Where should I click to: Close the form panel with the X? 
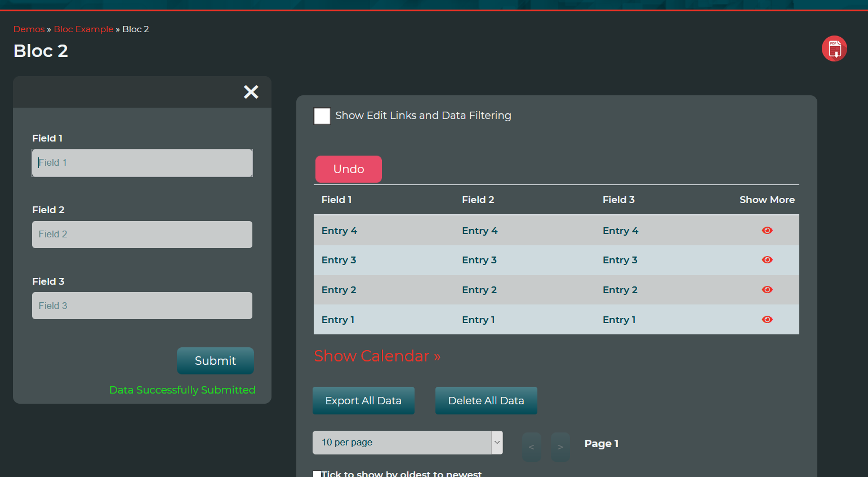251,92
